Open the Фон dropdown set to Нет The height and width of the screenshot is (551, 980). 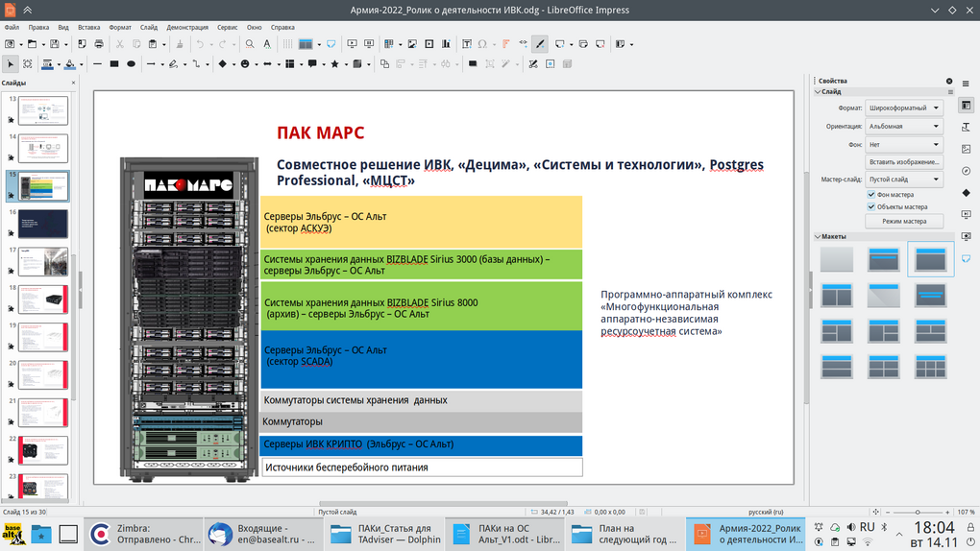[904, 144]
